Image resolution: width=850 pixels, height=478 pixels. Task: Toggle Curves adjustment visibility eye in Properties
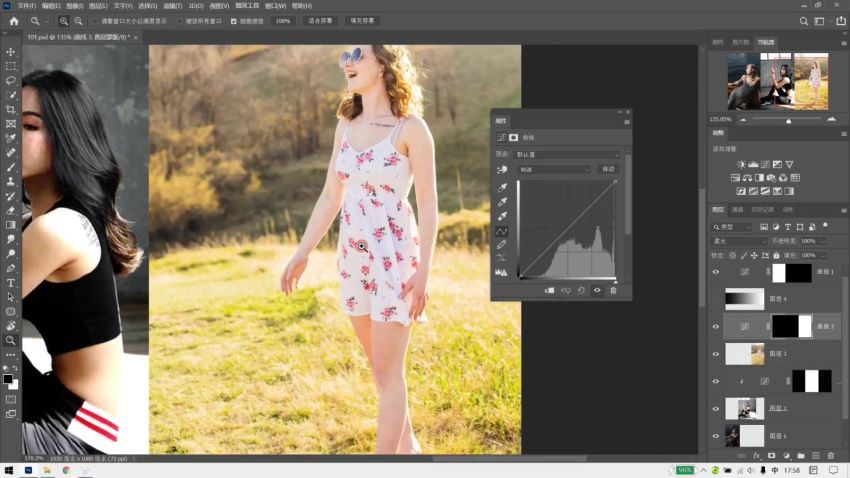point(597,290)
